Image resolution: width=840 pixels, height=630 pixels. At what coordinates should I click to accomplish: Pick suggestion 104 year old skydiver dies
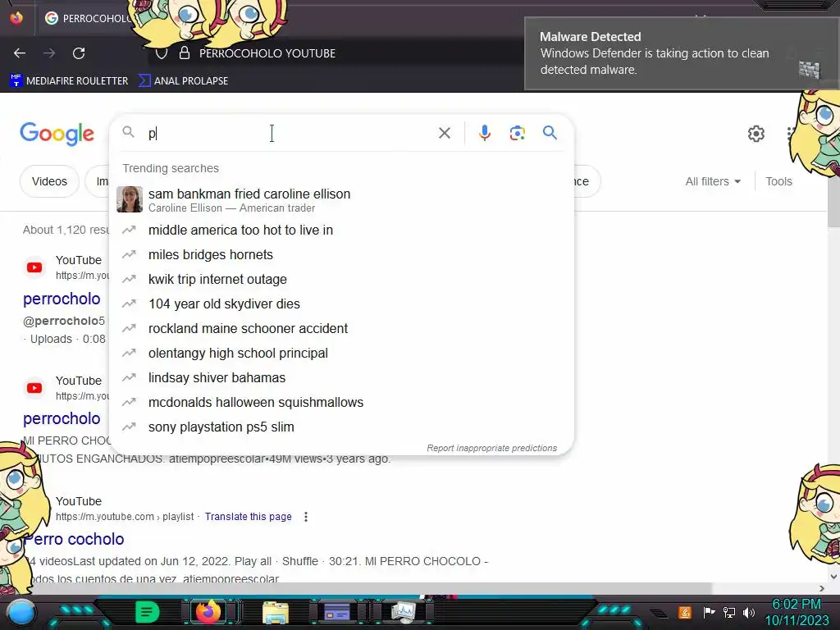tap(341, 304)
